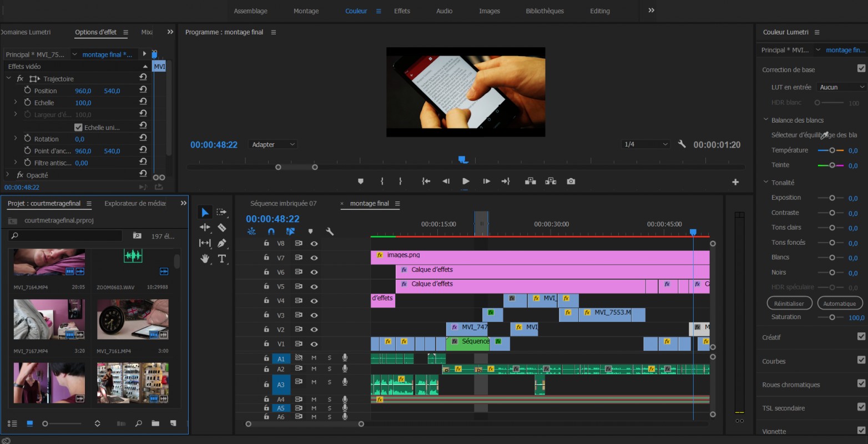Switch project panel to list view
The width and height of the screenshot is (868, 444).
(12, 423)
